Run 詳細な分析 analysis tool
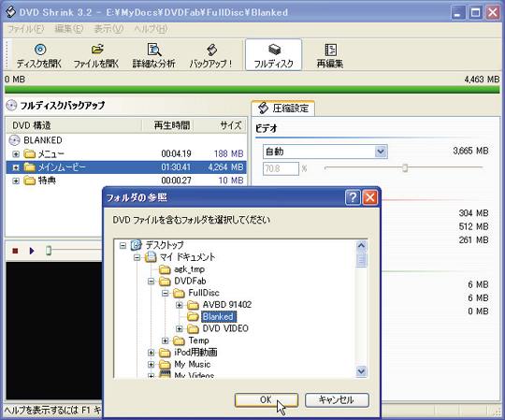Screen dimensions: 505x420 coord(154,55)
